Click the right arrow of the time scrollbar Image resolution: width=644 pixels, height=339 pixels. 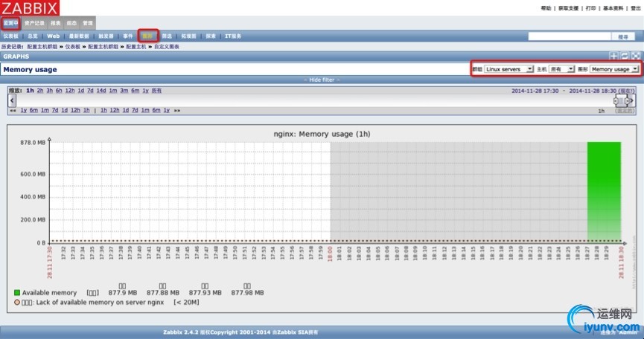(632, 100)
